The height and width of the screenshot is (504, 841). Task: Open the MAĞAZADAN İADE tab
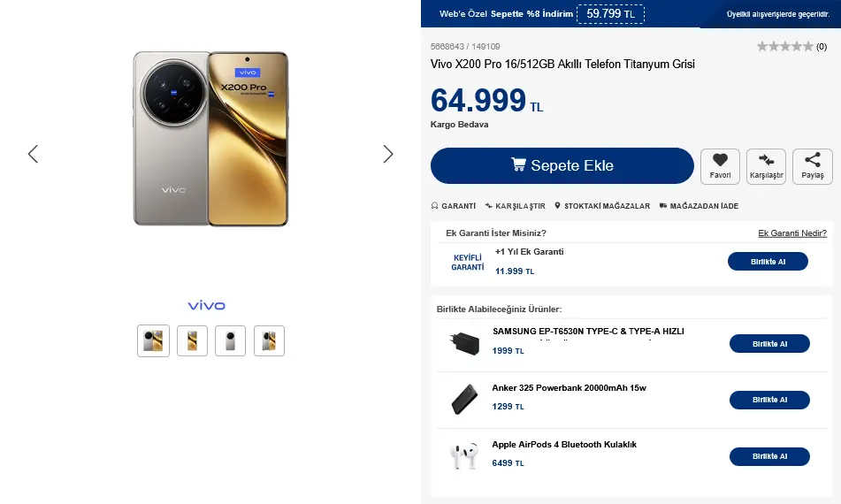(x=699, y=206)
